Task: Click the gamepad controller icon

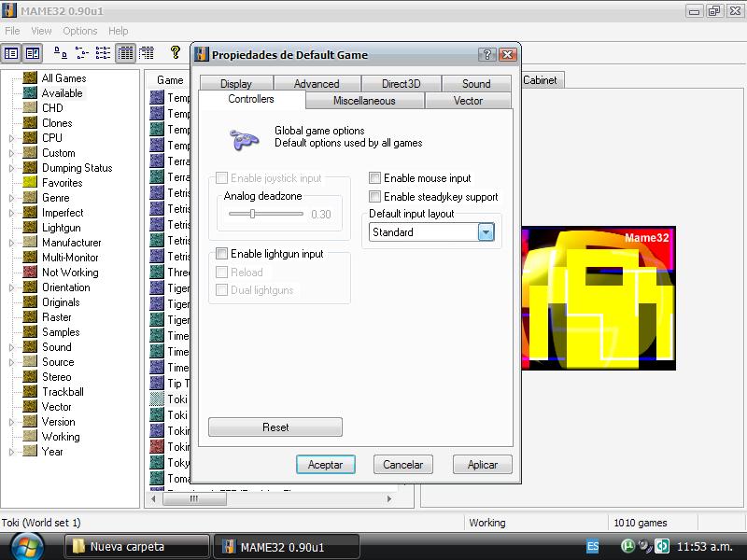Action: click(244, 139)
